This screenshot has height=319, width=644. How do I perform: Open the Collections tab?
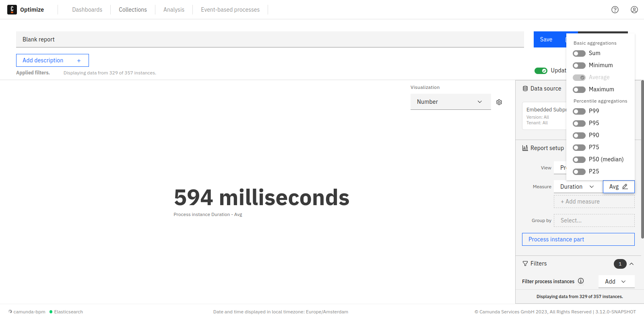click(x=133, y=10)
